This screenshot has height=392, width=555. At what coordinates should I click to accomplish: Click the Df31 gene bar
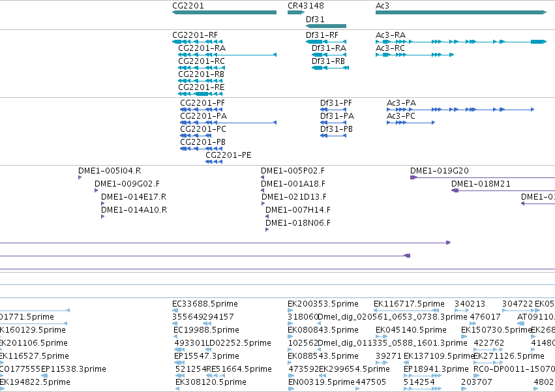point(326,26)
